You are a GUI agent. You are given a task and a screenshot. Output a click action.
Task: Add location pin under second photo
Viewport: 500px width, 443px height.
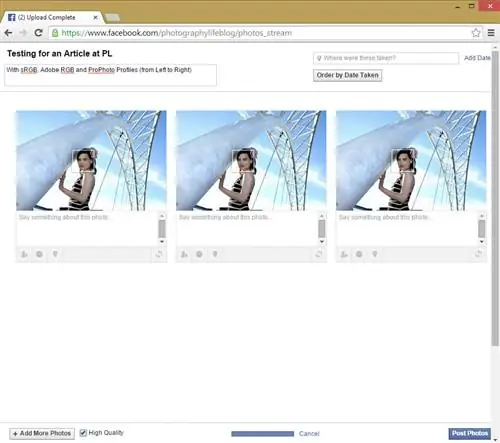[x=215, y=254]
